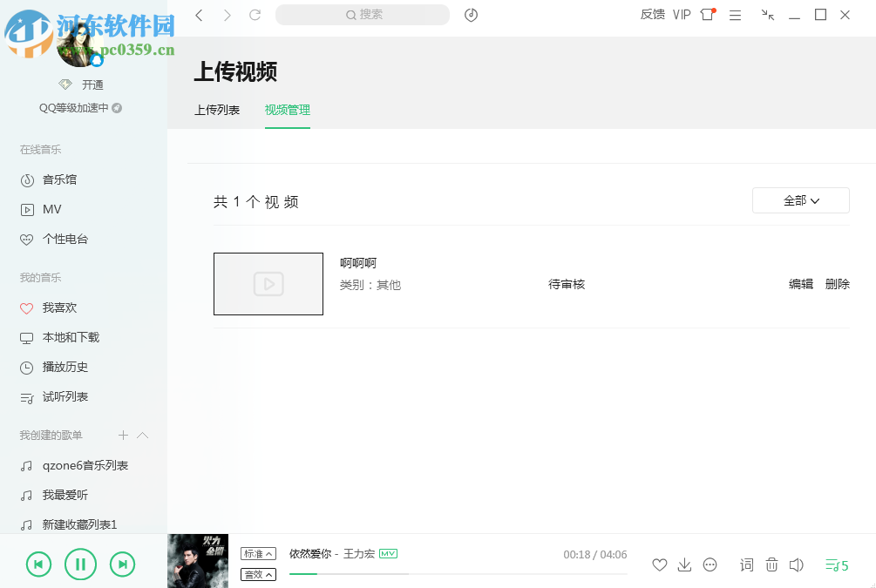Pause the current song
Screen dimensions: 876x588
[80, 564]
